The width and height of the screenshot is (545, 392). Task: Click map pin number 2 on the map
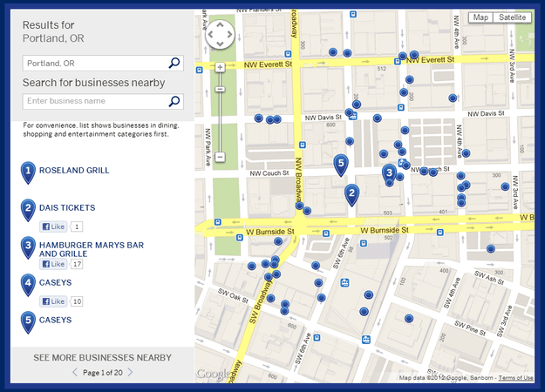(x=351, y=195)
